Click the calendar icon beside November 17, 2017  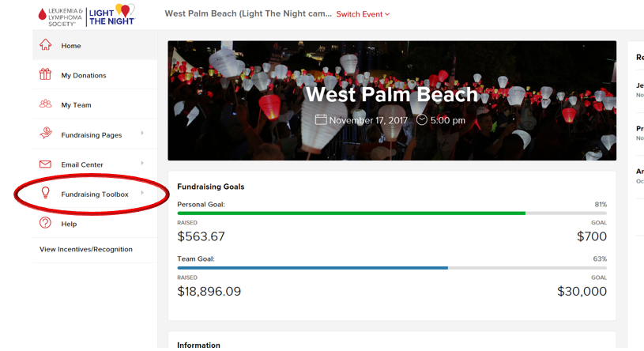(x=321, y=119)
